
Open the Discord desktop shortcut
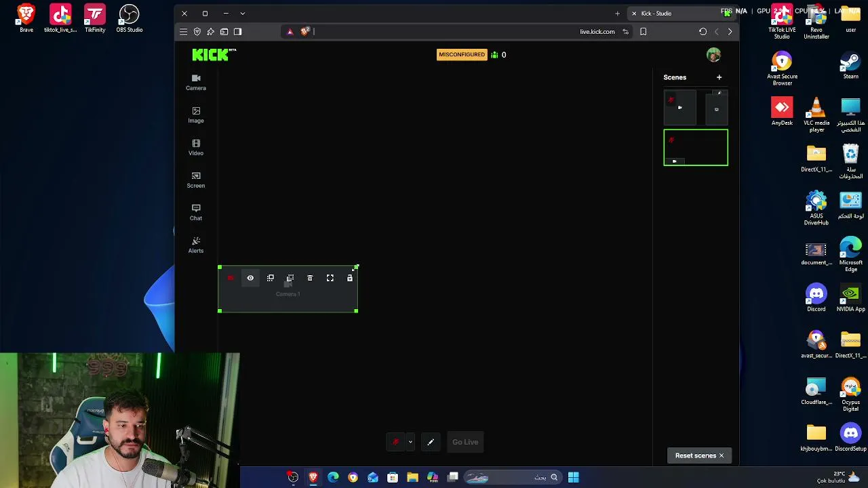816,299
